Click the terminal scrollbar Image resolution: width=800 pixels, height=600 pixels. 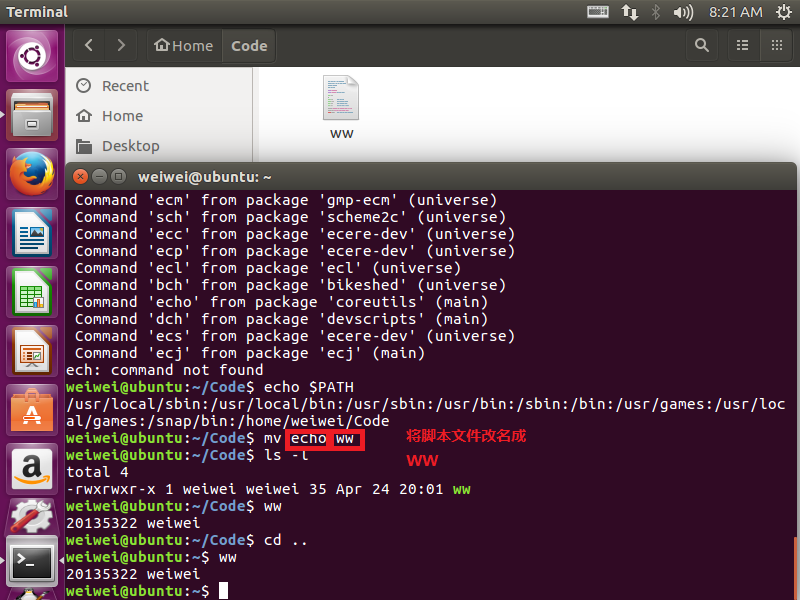click(x=794, y=567)
